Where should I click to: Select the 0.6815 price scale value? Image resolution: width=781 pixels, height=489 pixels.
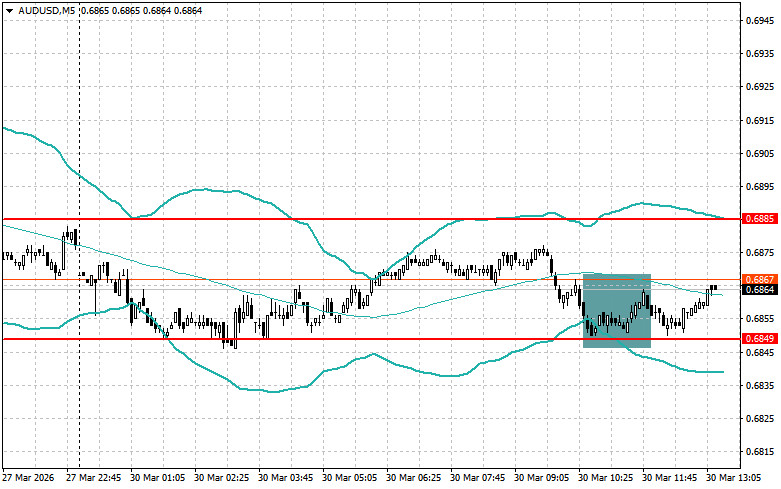point(760,452)
